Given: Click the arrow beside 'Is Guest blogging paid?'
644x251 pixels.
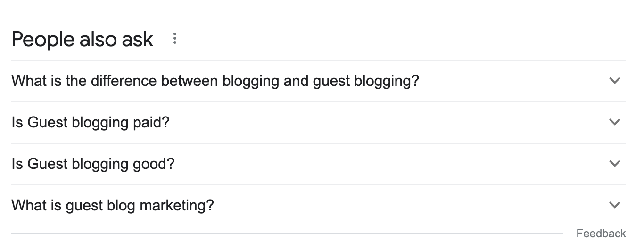Looking at the screenshot, I should [614, 122].
